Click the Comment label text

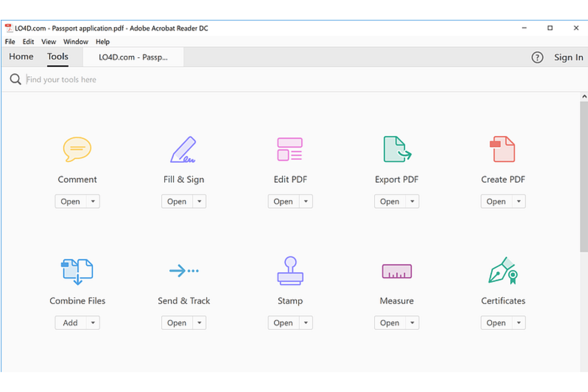(x=77, y=180)
